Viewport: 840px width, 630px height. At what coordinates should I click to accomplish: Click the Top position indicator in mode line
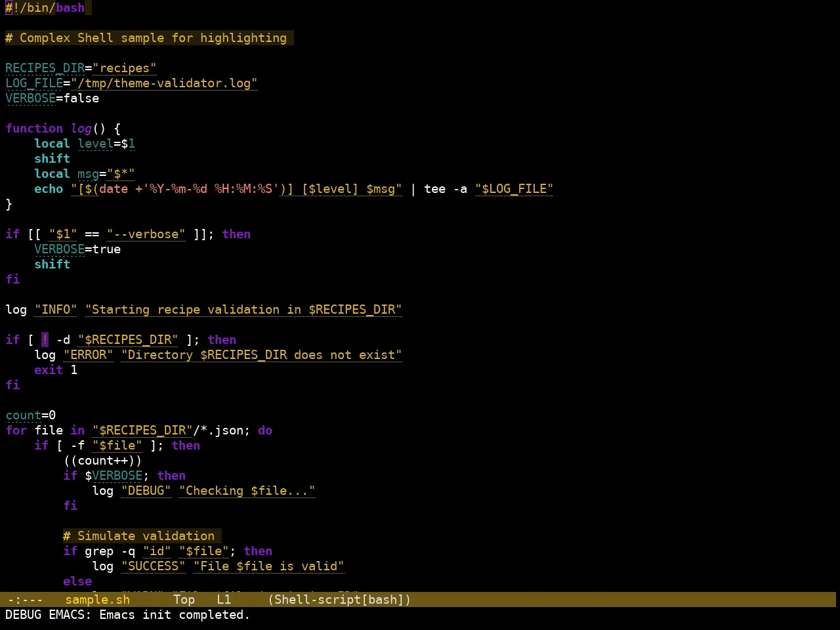point(184,600)
